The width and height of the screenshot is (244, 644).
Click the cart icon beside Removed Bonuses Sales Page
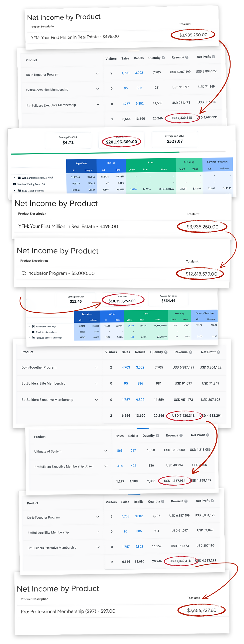[x=33, y=338]
